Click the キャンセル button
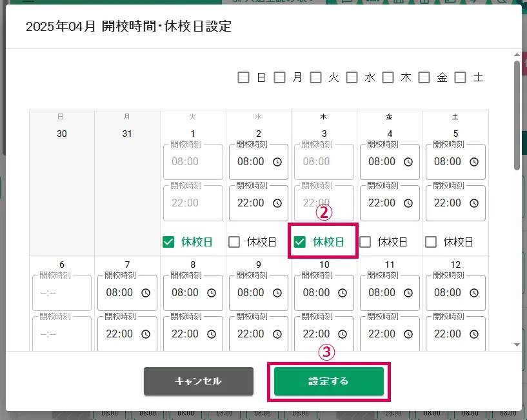 pyautogui.click(x=198, y=381)
